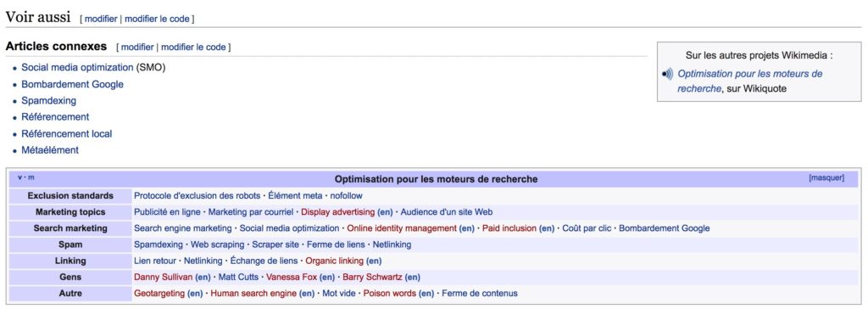This screenshot has height=309, width=868.
Task: Open Wikiquote's Optimisation pour les moteurs link
Action: pyautogui.click(x=749, y=81)
